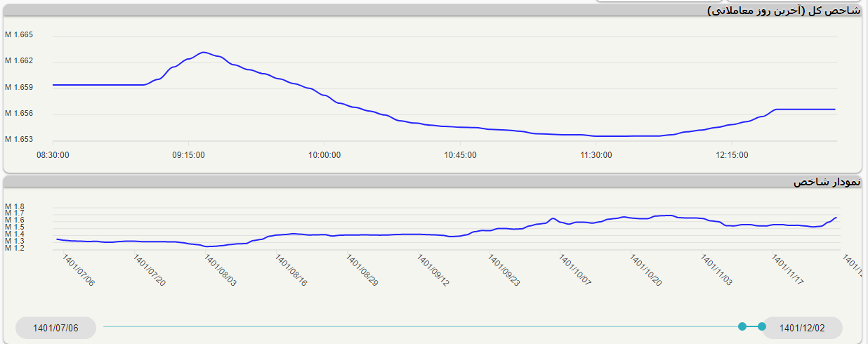Viewport: 868px width, 344px height.
Task: Click the date range slider track line
Action: click(x=421, y=326)
